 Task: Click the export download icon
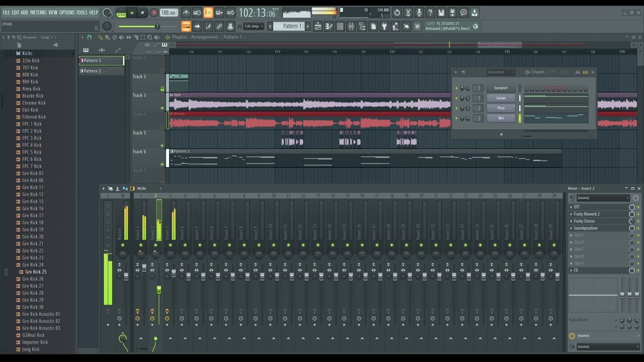click(474, 13)
